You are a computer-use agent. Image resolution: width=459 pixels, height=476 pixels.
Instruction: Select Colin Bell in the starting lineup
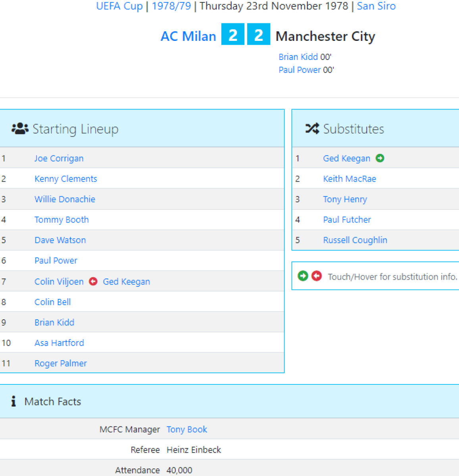pos(52,302)
